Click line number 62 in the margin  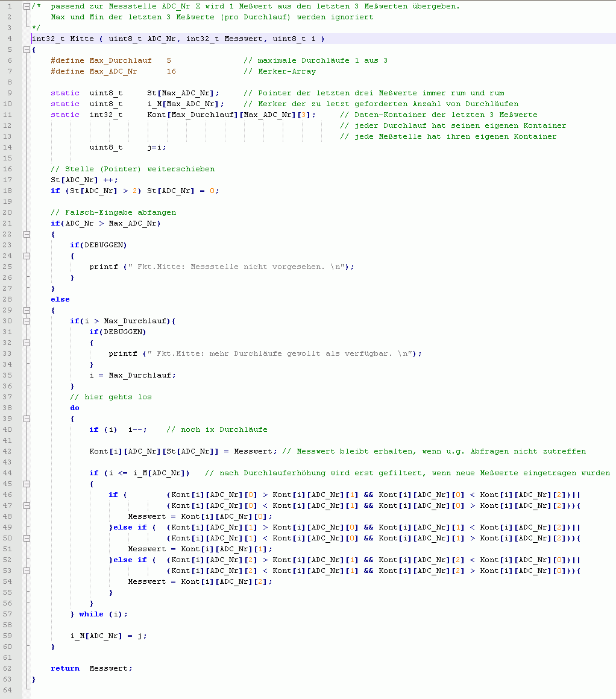pos(7,668)
